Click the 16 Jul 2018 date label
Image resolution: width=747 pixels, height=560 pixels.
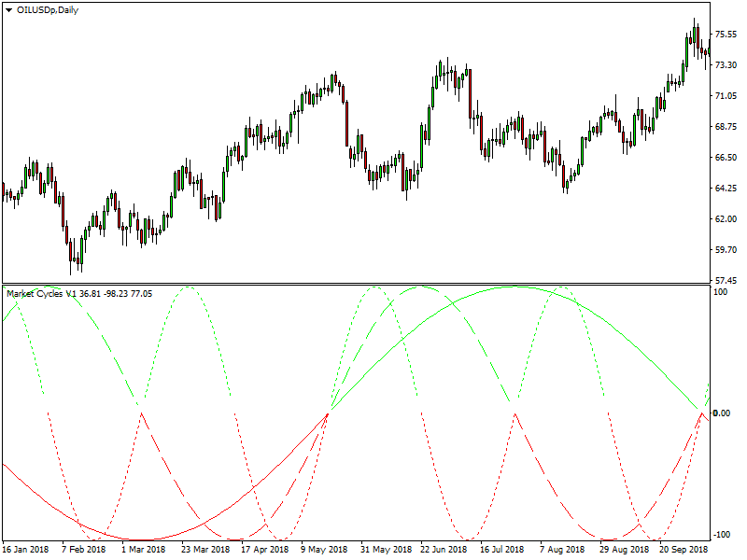pyautogui.click(x=502, y=550)
